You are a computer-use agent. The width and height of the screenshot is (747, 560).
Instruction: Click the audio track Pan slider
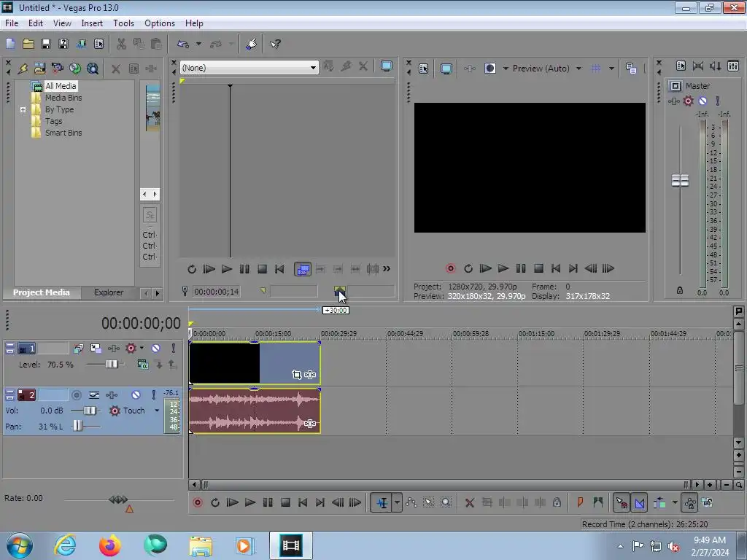77,426
